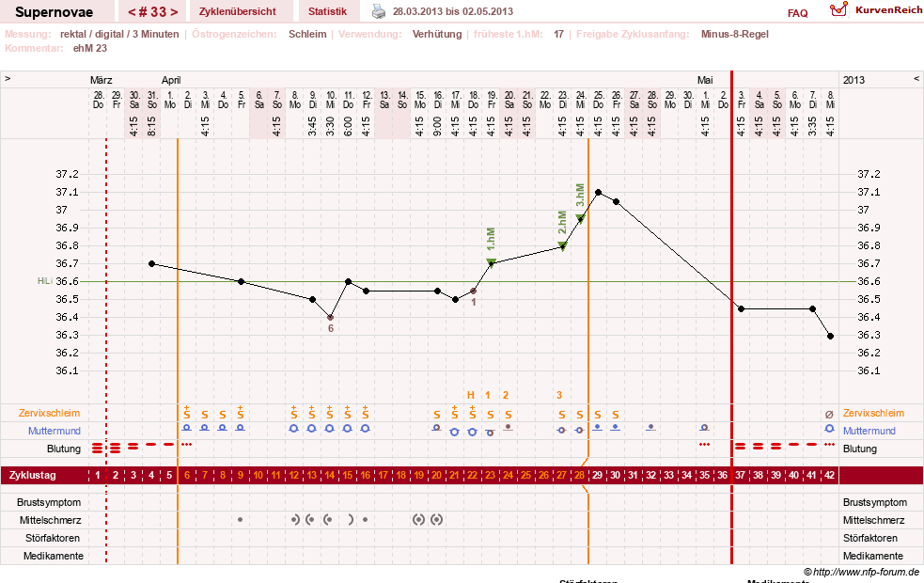Click the left Mittelschmerz row label
924x583 pixels.
tap(50, 520)
